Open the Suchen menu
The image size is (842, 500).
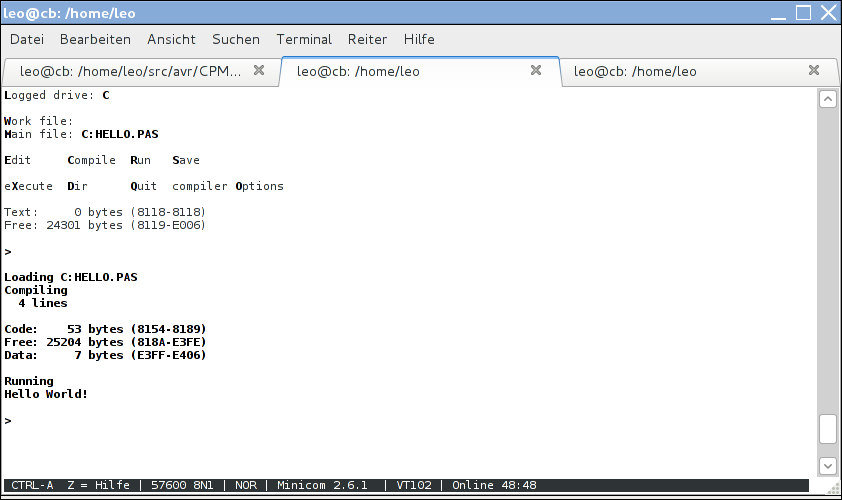pyautogui.click(x=236, y=39)
